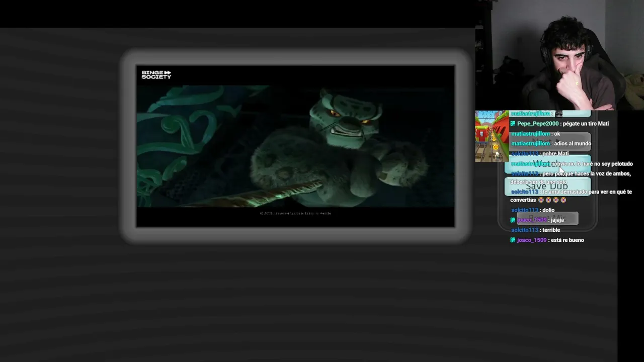The height and width of the screenshot is (362, 644).
Task: Click the Next button in the dub panel
Action: pos(547,141)
